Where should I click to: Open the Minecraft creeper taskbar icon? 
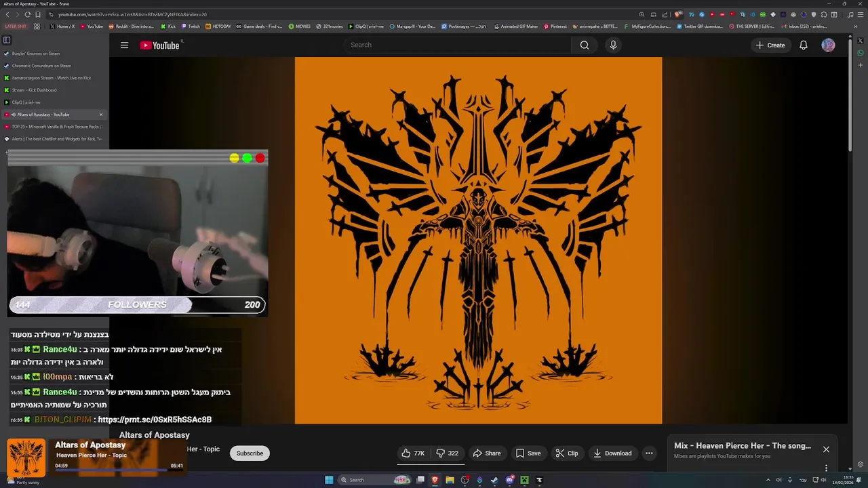[x=524, y=480]
